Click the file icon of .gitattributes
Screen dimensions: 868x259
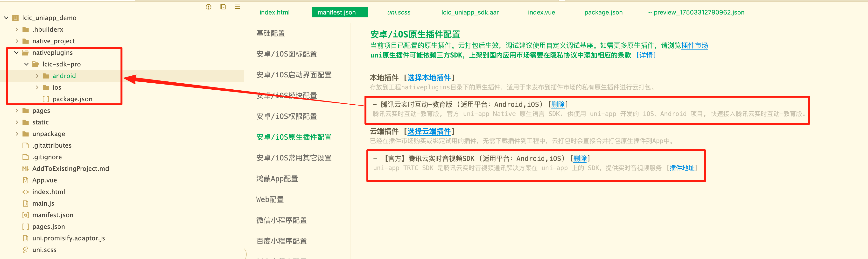26,145
